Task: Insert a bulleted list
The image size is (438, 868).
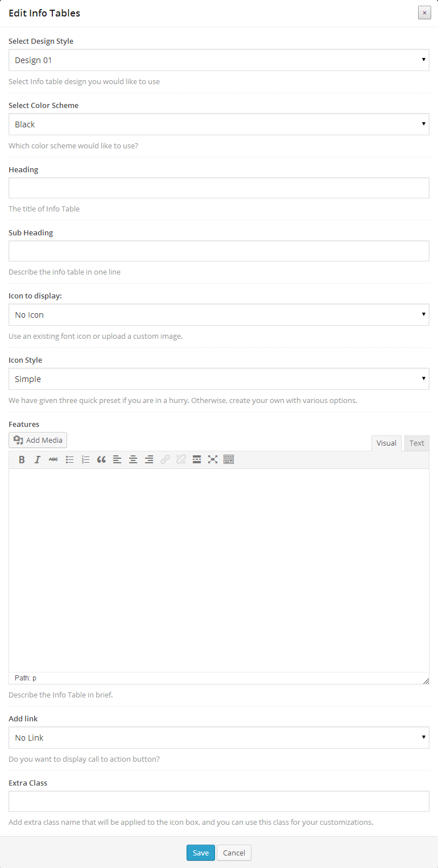Action: tap(69, 460)
